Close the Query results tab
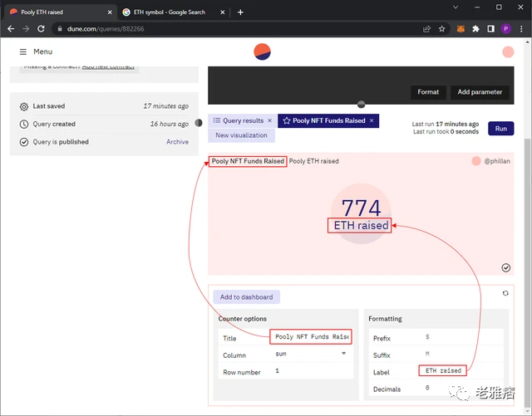This screenshot has width=532, height=416. (x=269, y=120)
